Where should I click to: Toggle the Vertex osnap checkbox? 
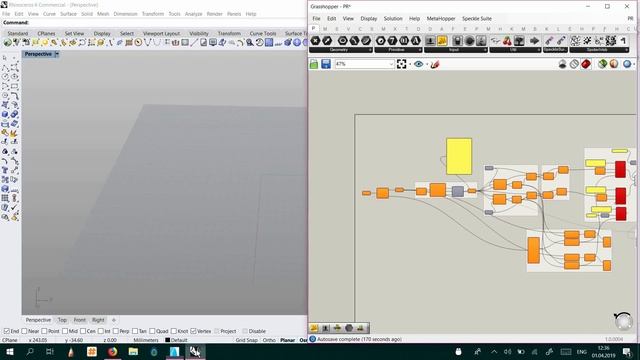[x=193, y=331]
